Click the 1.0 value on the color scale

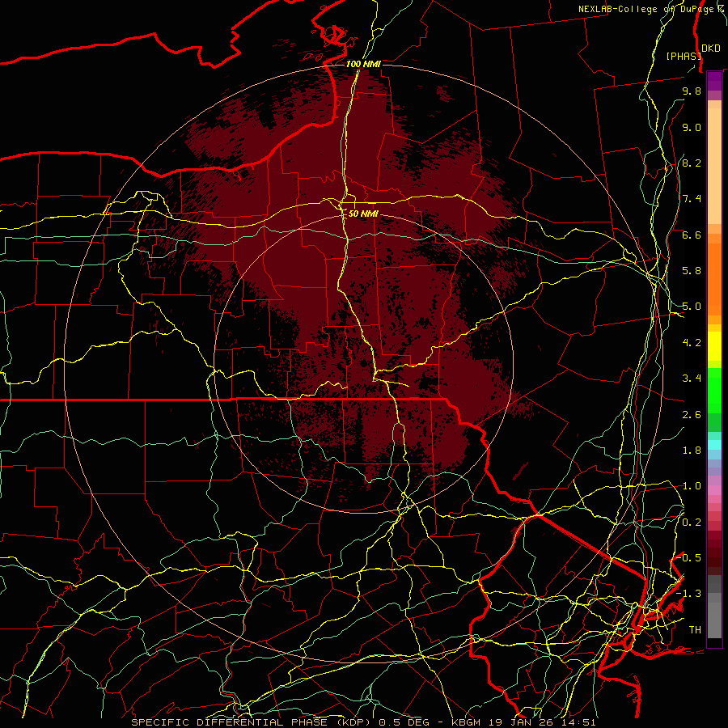point(692,486)
